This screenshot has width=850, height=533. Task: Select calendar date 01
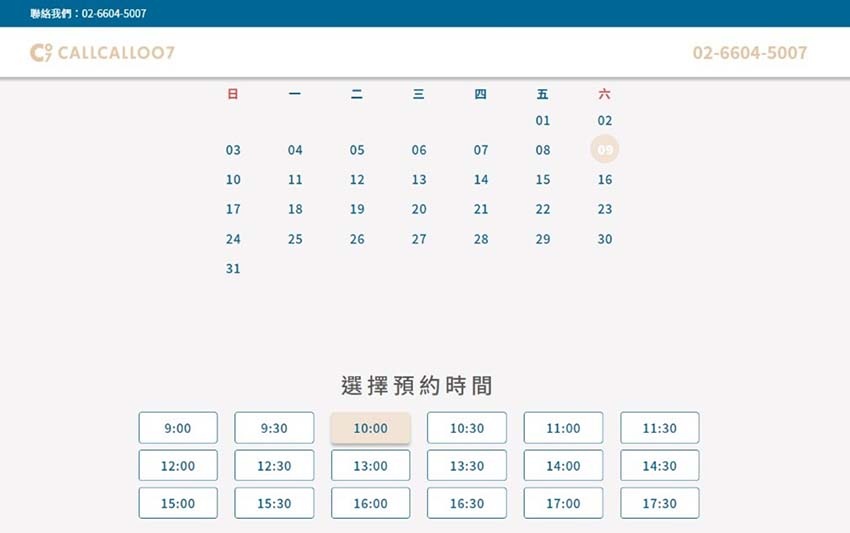point(543,120)
